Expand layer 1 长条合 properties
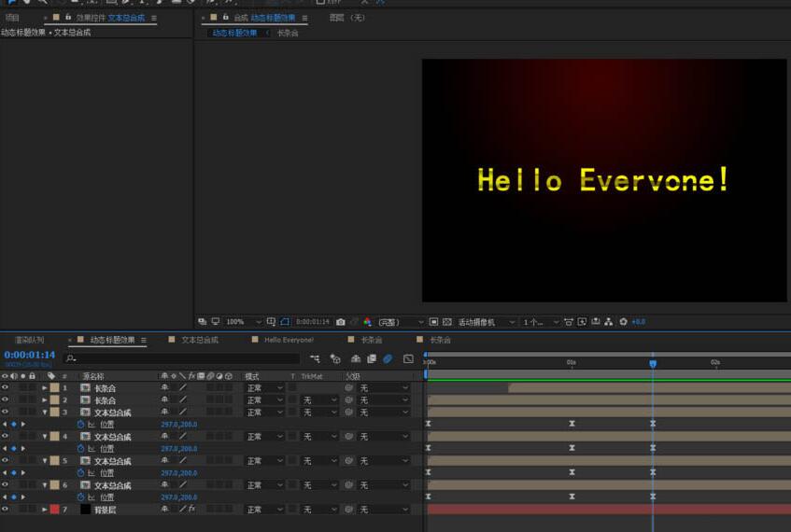This screenshot has width=791, height=532. pyautogui.click(x=44, y=387)
